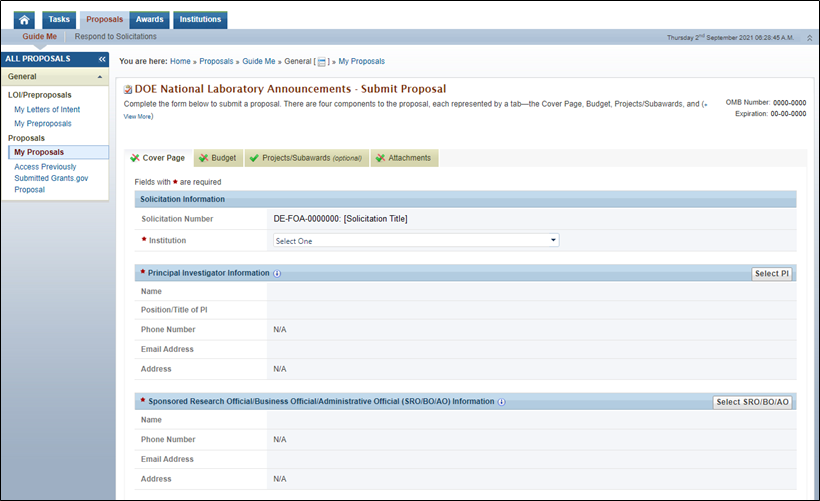Click the form icon beside Submit Proposal title
820x501 pixels.
[x=128, y=89]
